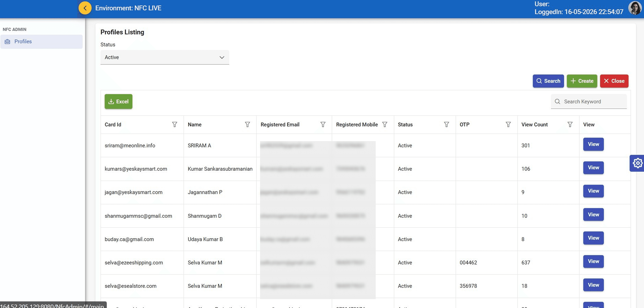Click the view count 637

click(526, 262)
